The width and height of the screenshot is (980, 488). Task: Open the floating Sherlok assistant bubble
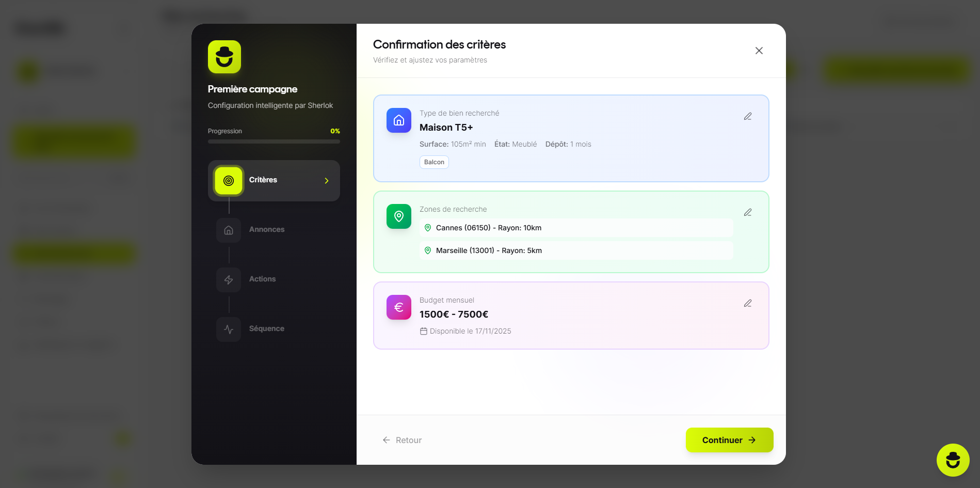click(953, 460)
